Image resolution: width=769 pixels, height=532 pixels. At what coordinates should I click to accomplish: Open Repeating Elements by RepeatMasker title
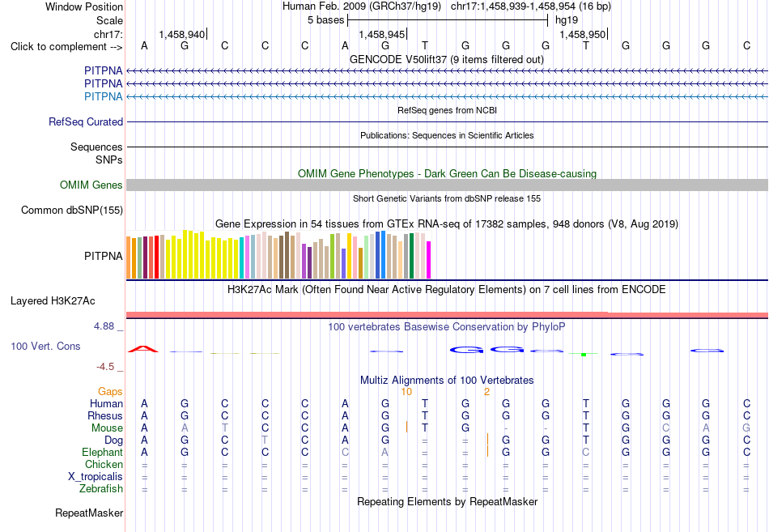point(447,502)
